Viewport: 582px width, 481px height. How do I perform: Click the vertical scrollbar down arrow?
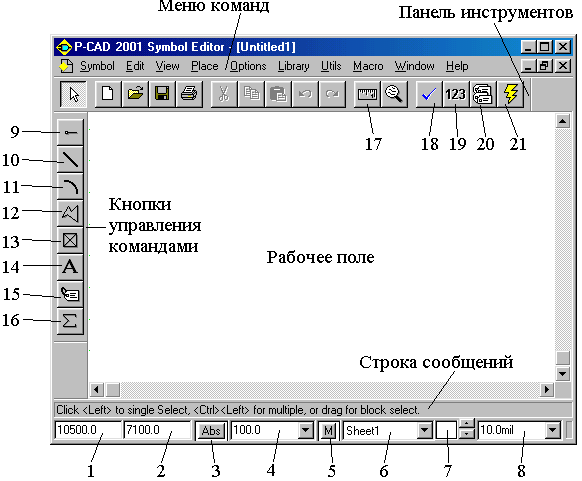[563, 374]
